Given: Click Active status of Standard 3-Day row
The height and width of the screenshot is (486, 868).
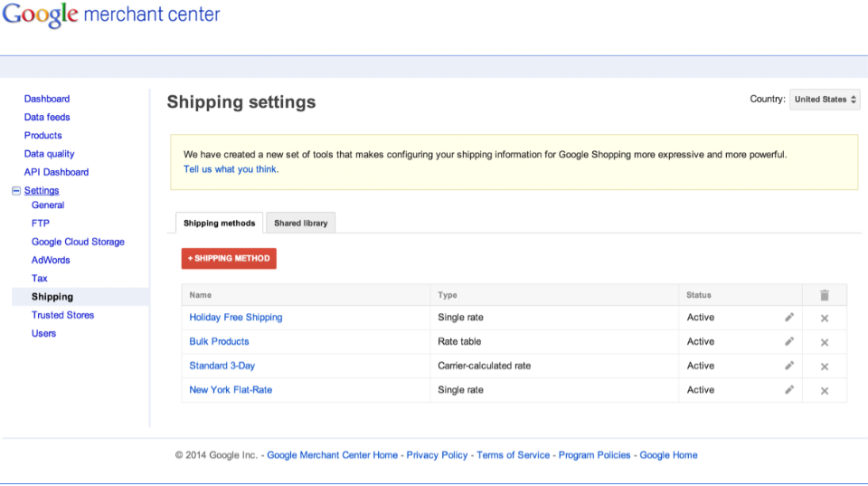Looking at the screenshot, I should [700, 366].
